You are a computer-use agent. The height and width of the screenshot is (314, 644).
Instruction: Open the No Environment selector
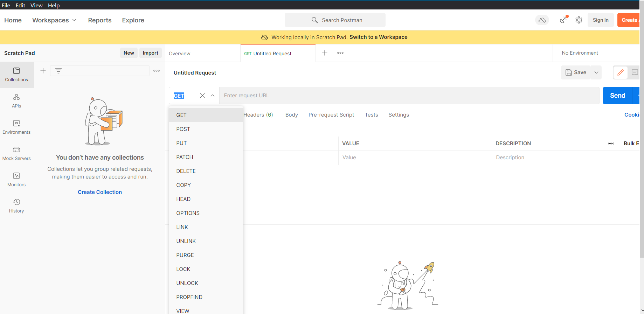tap(580, 53)
